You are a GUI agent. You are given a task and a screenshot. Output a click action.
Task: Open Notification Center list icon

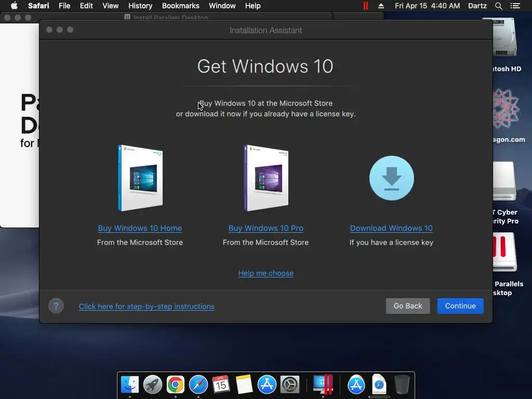[515, 6]
